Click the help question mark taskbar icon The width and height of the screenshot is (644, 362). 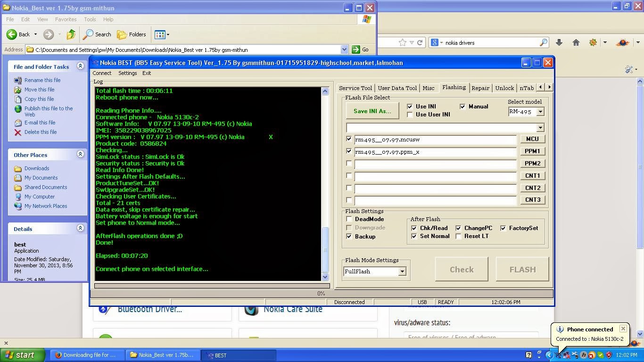528,355
